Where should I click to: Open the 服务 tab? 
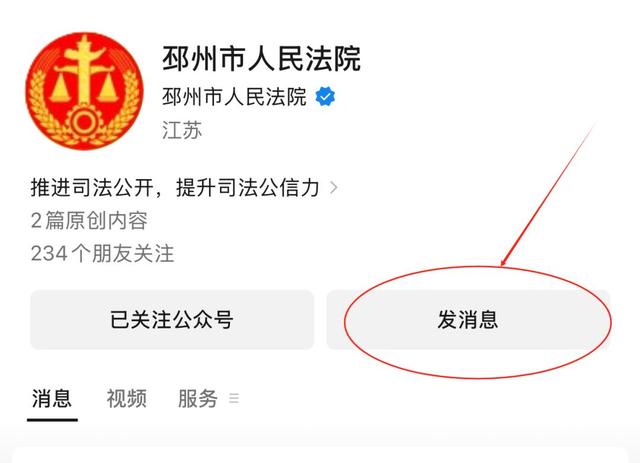pyautogui.click(x=198, y=398)
